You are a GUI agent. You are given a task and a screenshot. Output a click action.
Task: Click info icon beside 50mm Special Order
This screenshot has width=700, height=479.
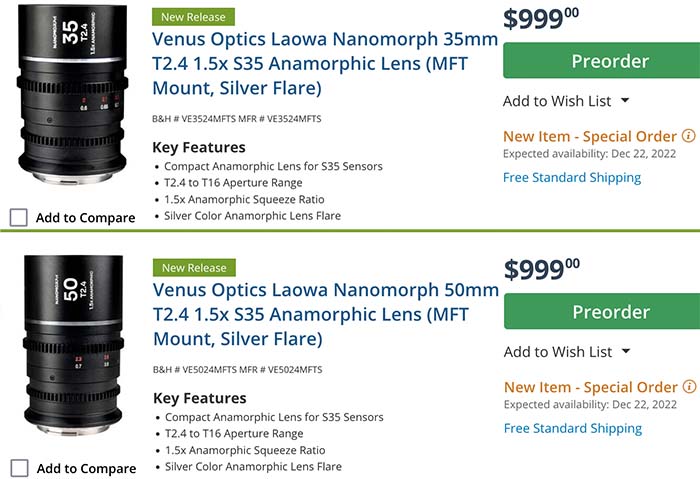coord(689,387)
